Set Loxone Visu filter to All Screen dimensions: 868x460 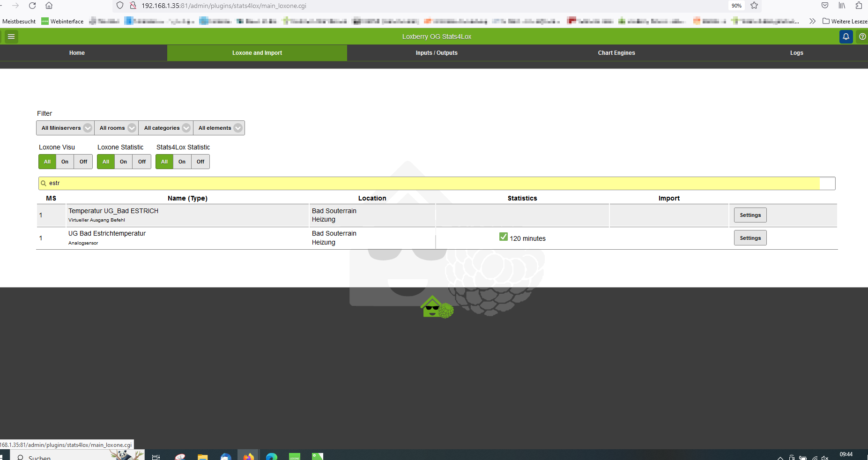pos(47,162)
